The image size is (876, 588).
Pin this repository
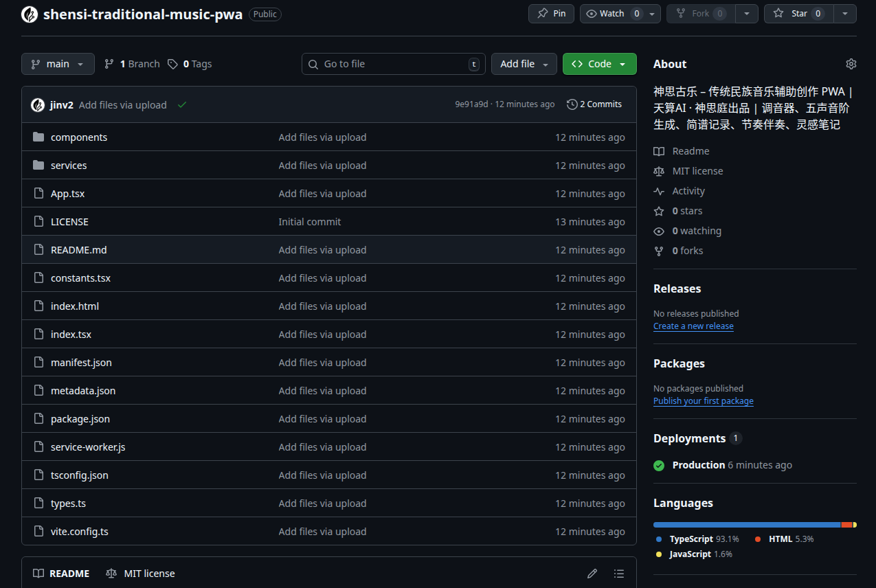pyautogui.click(x=551, y=14)
